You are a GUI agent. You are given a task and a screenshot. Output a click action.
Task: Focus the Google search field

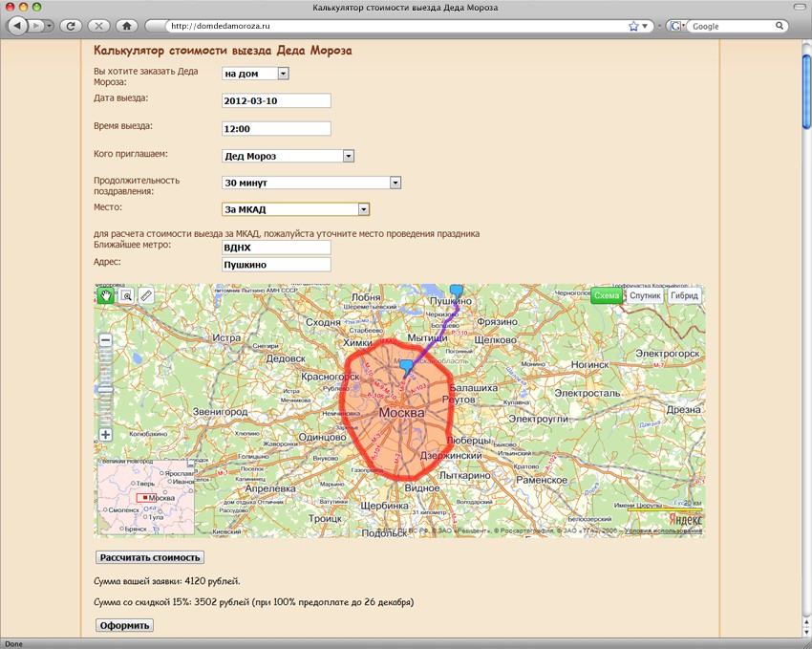(731, 26)
